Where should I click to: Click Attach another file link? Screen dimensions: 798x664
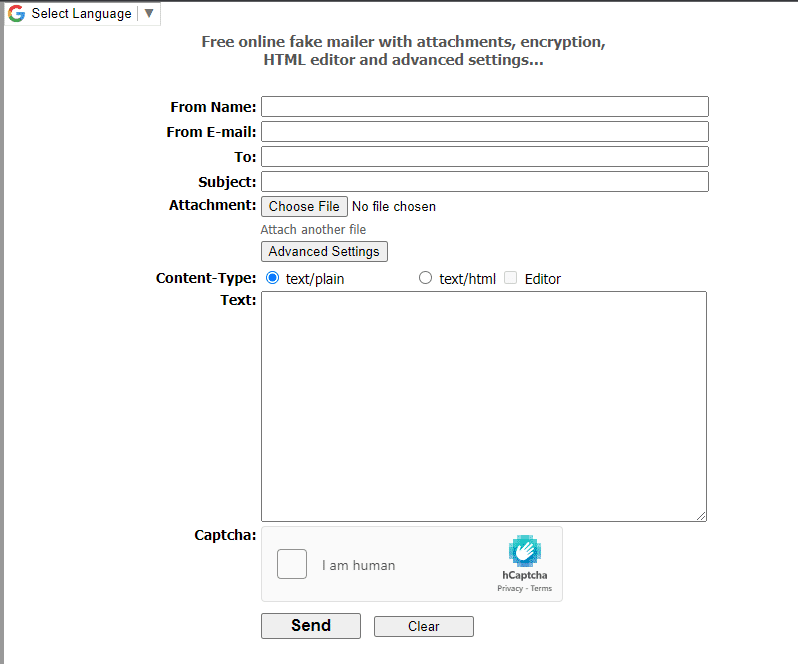(x=313, y=230)
